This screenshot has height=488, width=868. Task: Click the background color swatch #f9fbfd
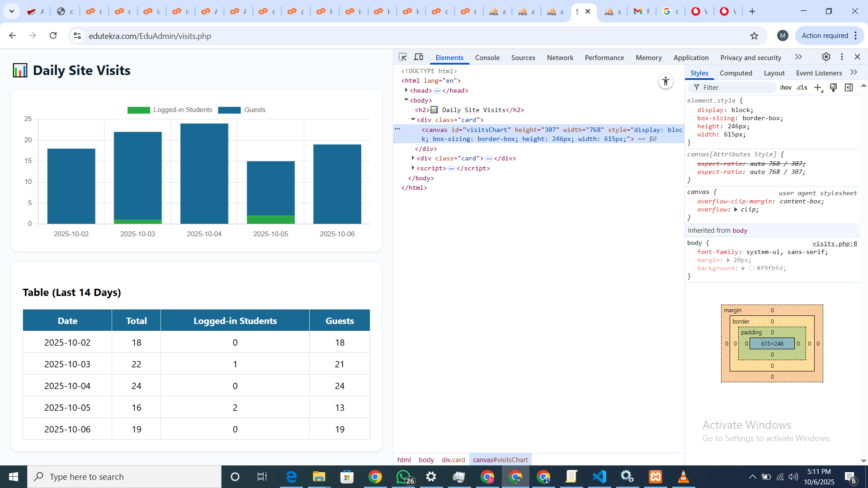point(752,268)
